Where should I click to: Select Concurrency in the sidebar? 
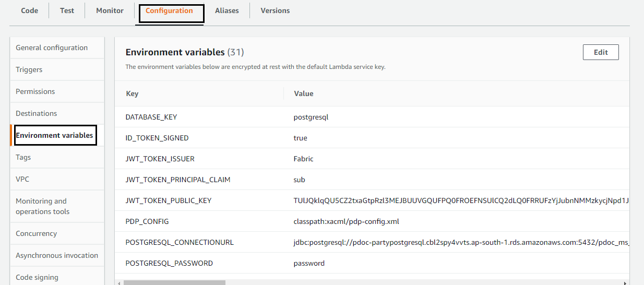pos(37,233)
